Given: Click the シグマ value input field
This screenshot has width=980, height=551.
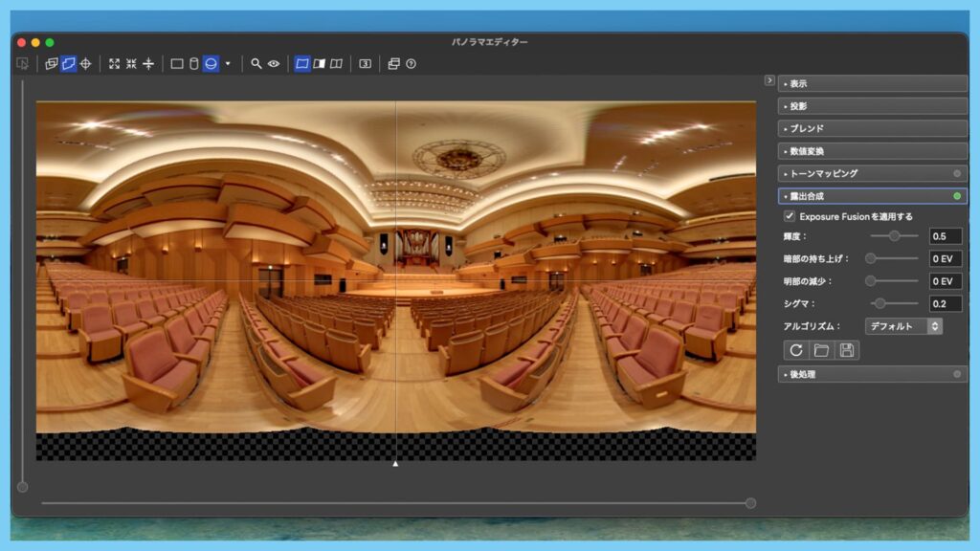Looking at the screenshot, I should pos(946,303).
